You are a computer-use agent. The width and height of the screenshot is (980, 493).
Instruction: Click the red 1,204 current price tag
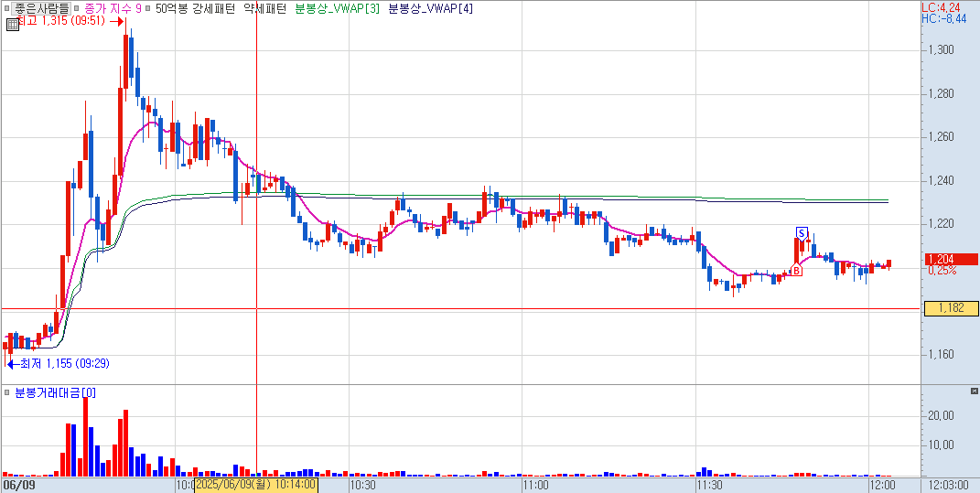pyautogui.click(x=950, y=260)
